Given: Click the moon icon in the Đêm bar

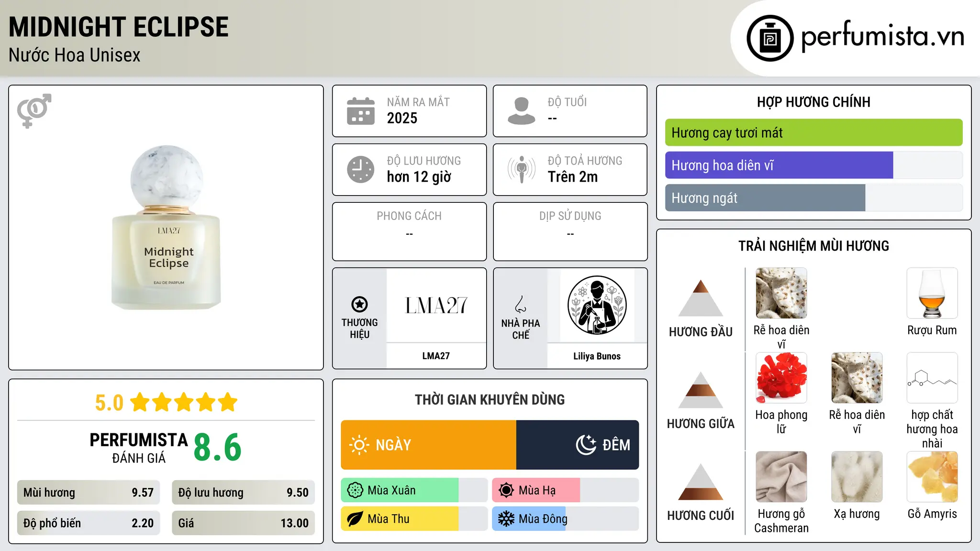Looking at the screenshot, I should [586, 445].
